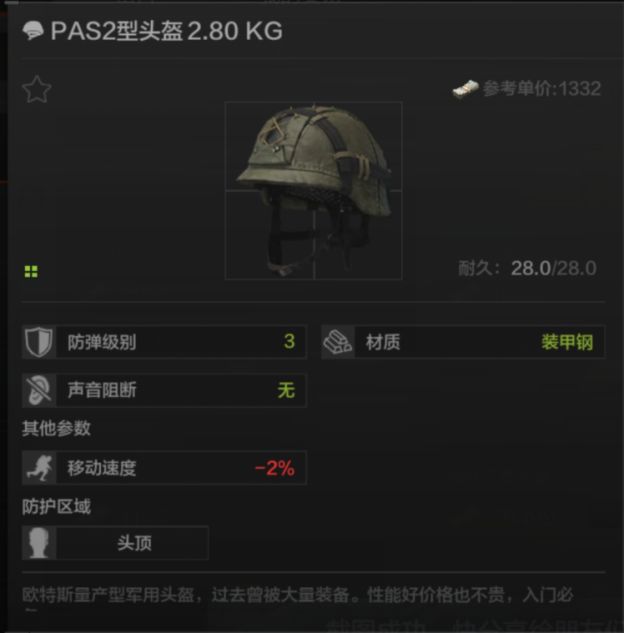Click the 耐久 28.0/28.0 durability value
This screenshot has height=633, width=624.
tap(553, 268)
